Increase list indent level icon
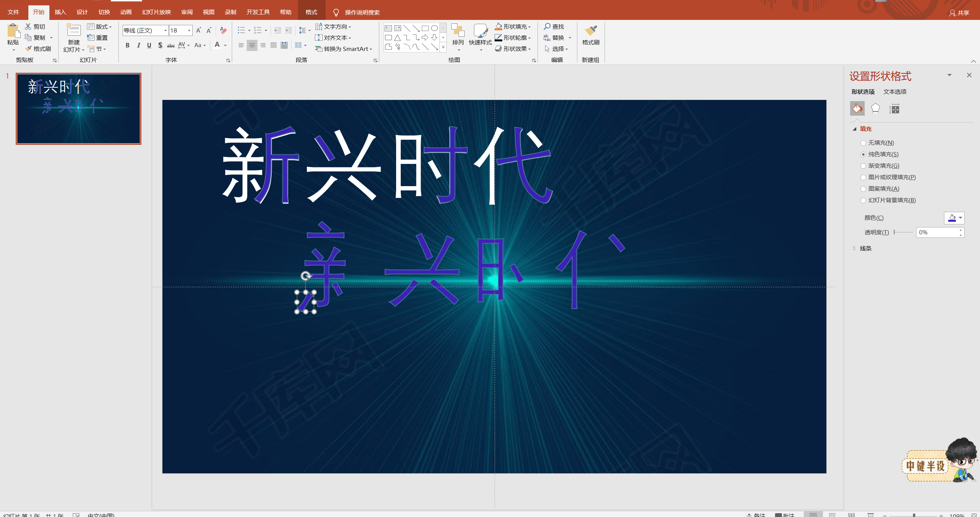 [x=288, y=30]
